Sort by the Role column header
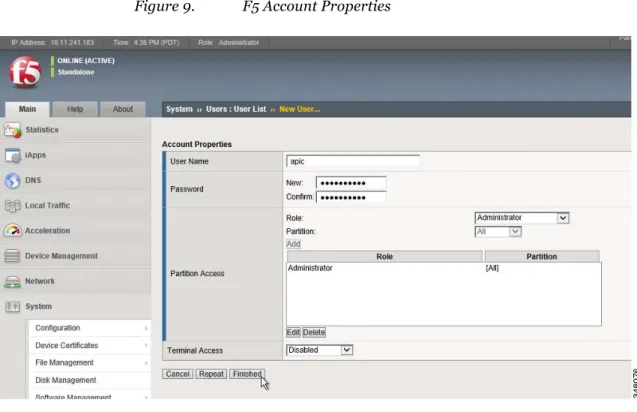Viewport: 637px width, 412px height. [384, 256]
